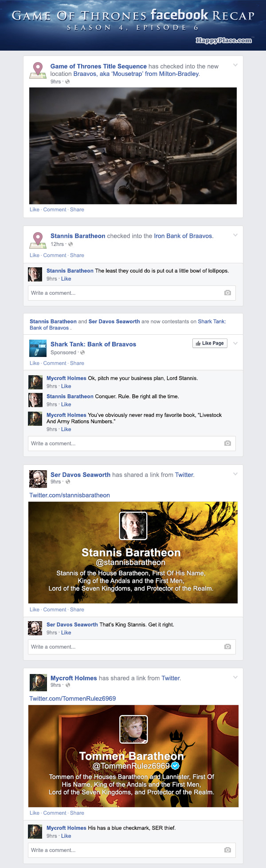266x868 pixels.
Task: Click globe icon next to Sponsored label
Action: tap(82, 353)
